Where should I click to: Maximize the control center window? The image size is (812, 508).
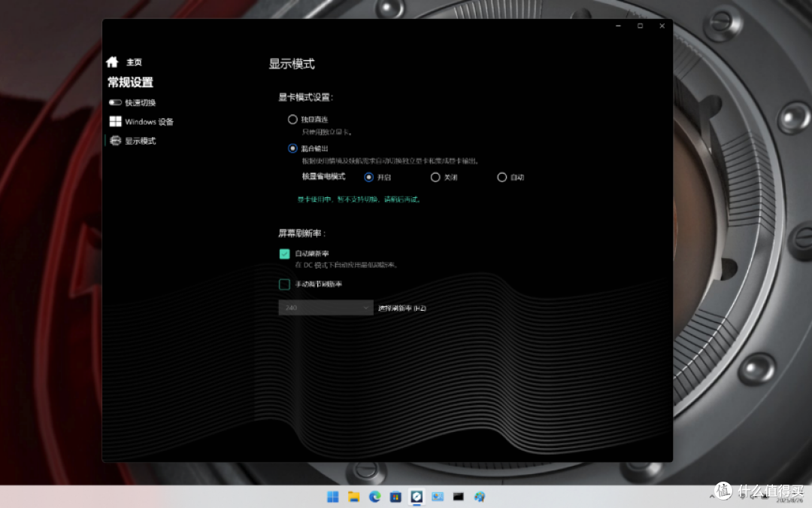[x=640, y=26]
